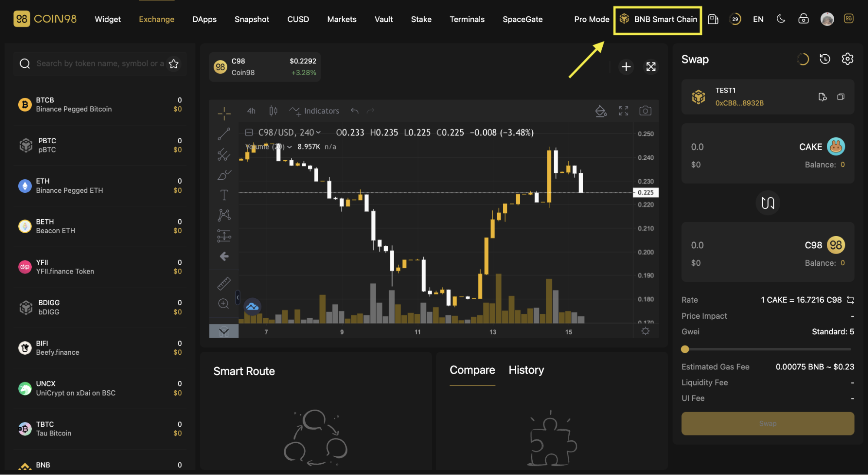Open chart Indicators menu
The image size is (868, 475).
(314, 111)
